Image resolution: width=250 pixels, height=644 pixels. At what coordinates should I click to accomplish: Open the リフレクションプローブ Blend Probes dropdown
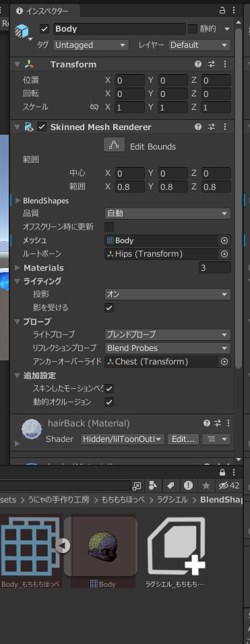(x=168, y=348)
